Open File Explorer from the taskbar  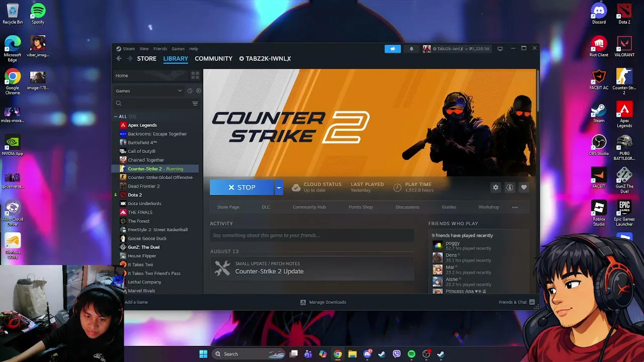click(352, 354)
